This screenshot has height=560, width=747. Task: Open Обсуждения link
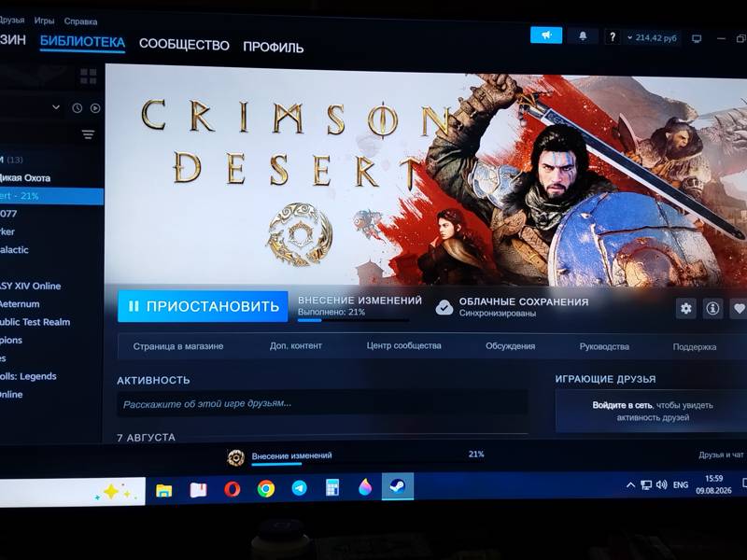[x=510, y=346]
